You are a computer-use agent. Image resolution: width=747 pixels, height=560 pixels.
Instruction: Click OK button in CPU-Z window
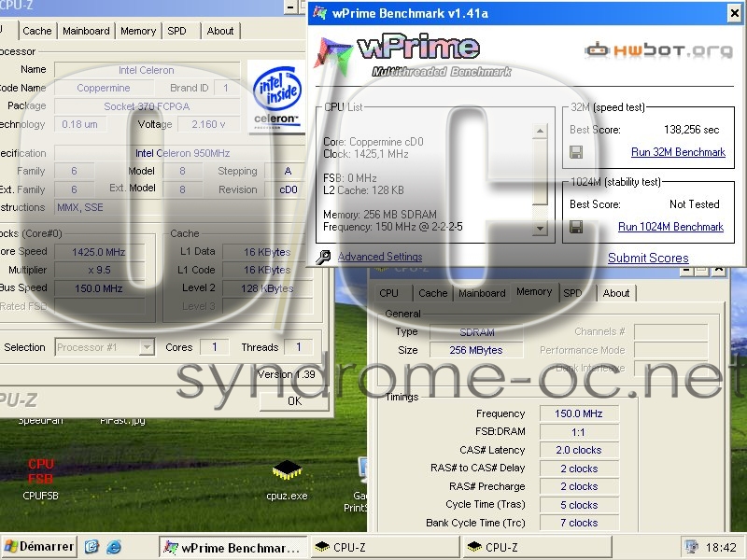pyautogui.click(x=294, y=401)
